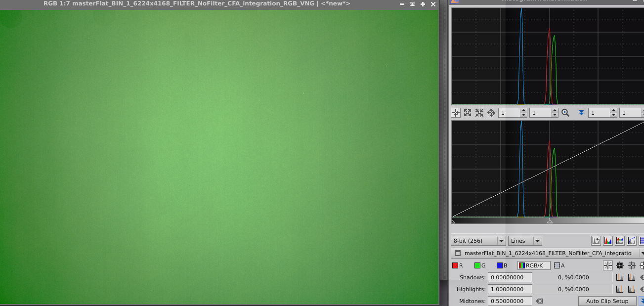Open the Lines graph style dropdown
Image resolution: width=644 pixels, height=306 pixels.
(525, 241)
